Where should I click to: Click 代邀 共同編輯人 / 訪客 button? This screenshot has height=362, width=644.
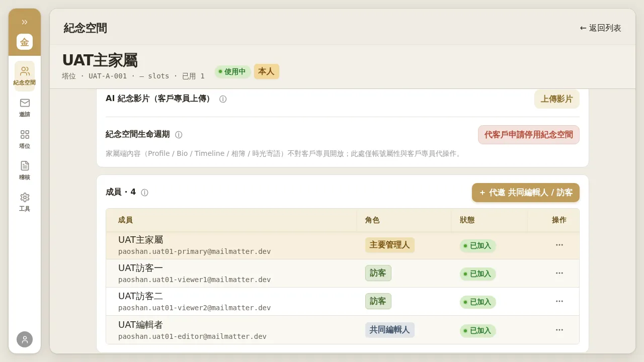click(525, 193)
